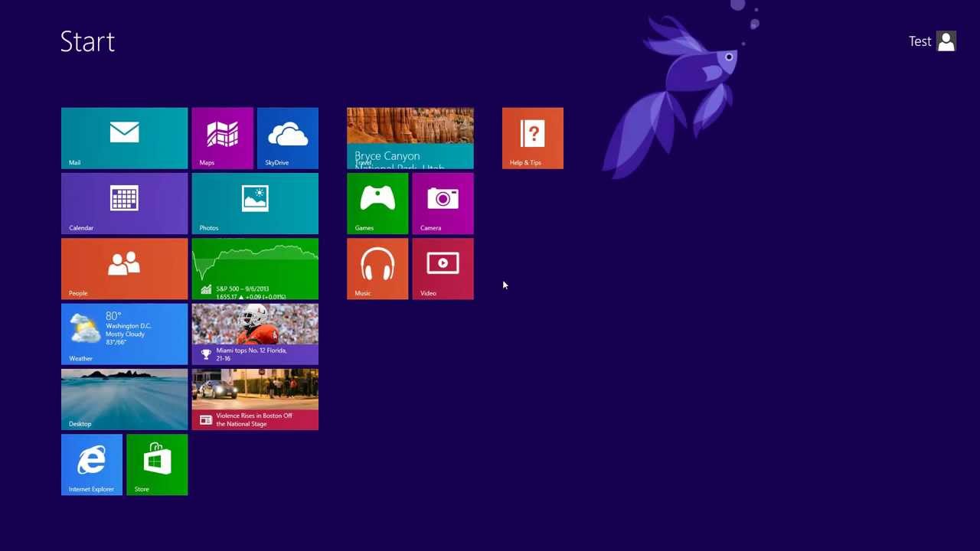Screen dimensions: 980x551
Task: Open the Finance tile showing S&P 500
Action: (x=255, y=269)
